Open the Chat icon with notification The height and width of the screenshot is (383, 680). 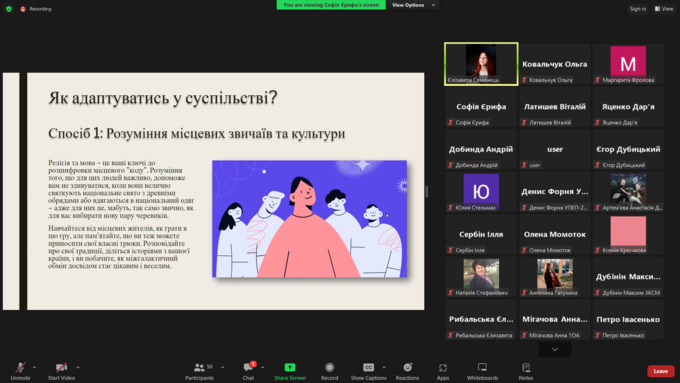248,367
